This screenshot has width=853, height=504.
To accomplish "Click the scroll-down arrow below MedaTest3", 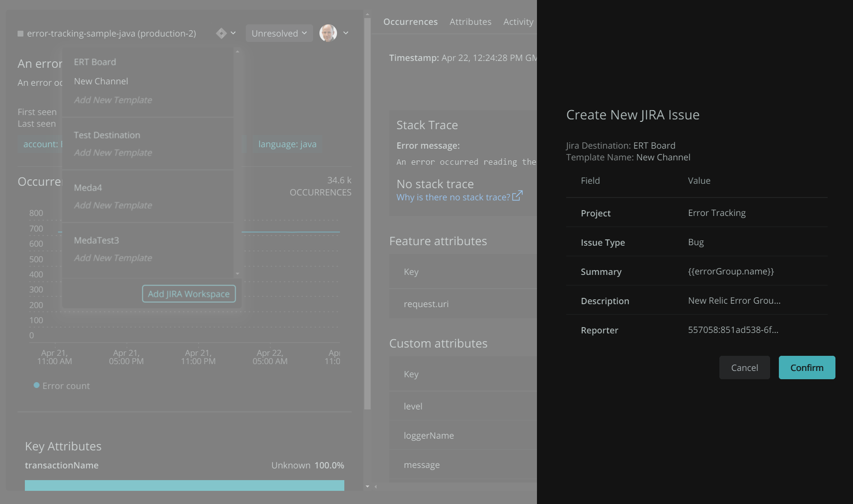I will [237, 273].
